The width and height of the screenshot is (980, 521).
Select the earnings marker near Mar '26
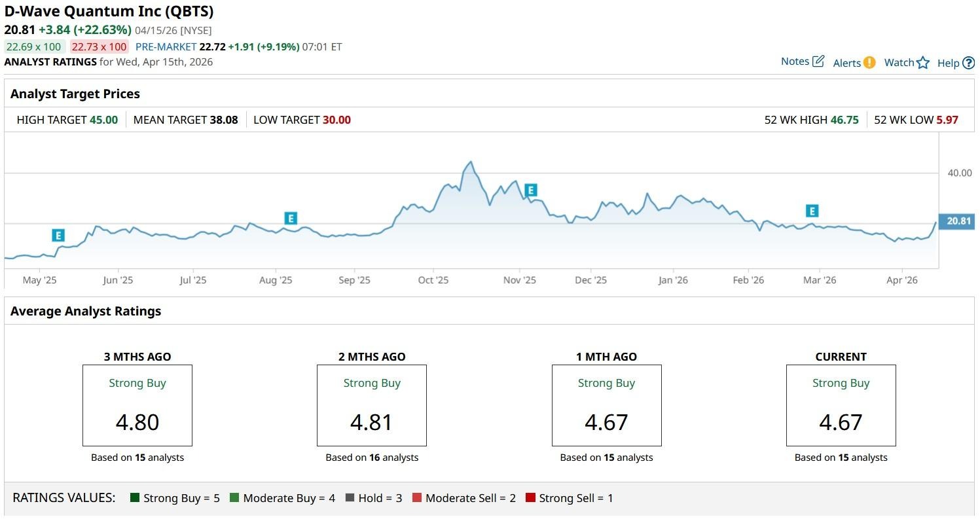coord(812,211)
